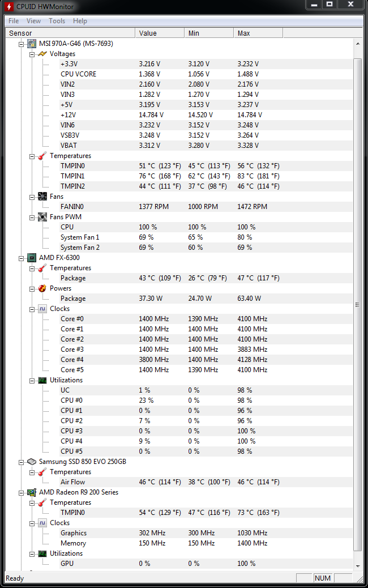Image resolution: width=368 pixels, height=588 pixels.
Task: Click the NUM status bar indicator
Action: click(x=323, y=578)
